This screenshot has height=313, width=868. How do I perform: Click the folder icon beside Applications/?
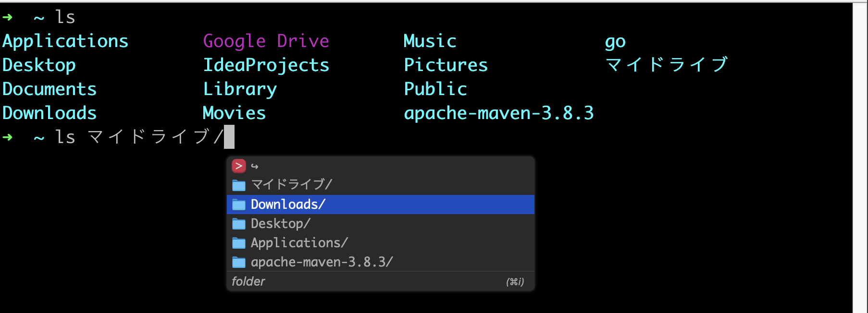[238, 242]
